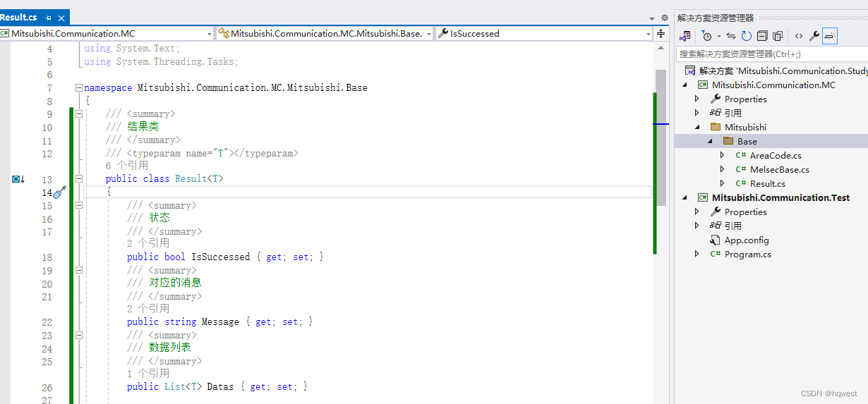This screenshot has height=404, width=868.
Task: Collapse the summary comment at line 23
Action: [78, 336]
